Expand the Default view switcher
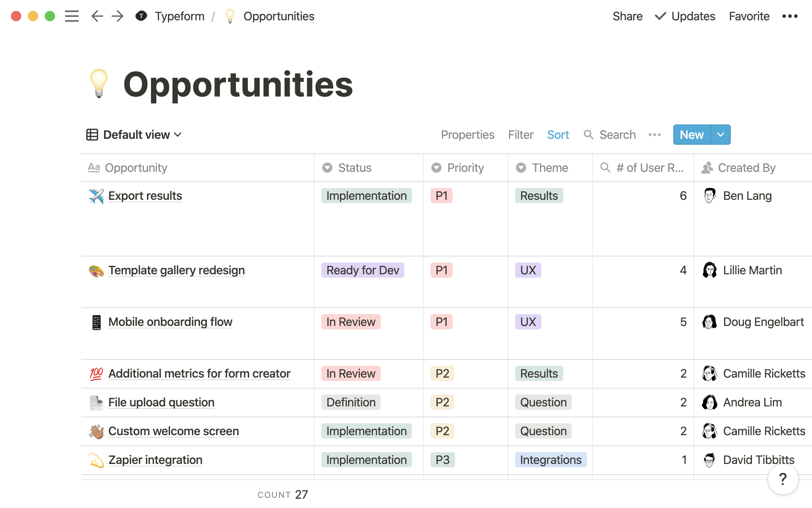This screenshot has height=508, width=812. 134,135
